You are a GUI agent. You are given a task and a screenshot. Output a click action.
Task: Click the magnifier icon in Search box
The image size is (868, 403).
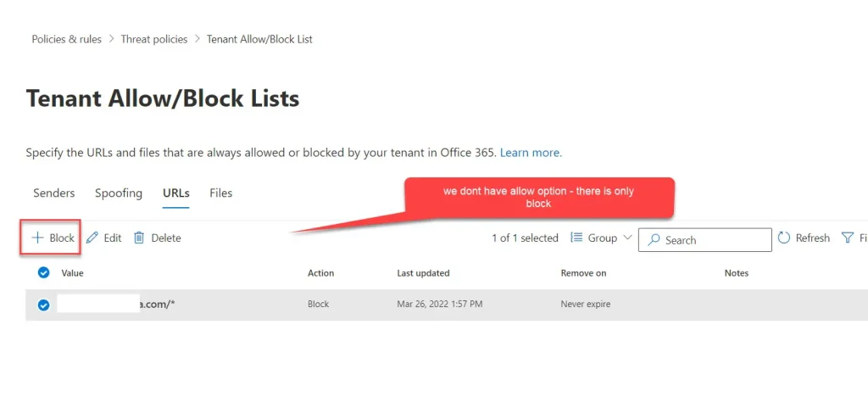point(654,240)
